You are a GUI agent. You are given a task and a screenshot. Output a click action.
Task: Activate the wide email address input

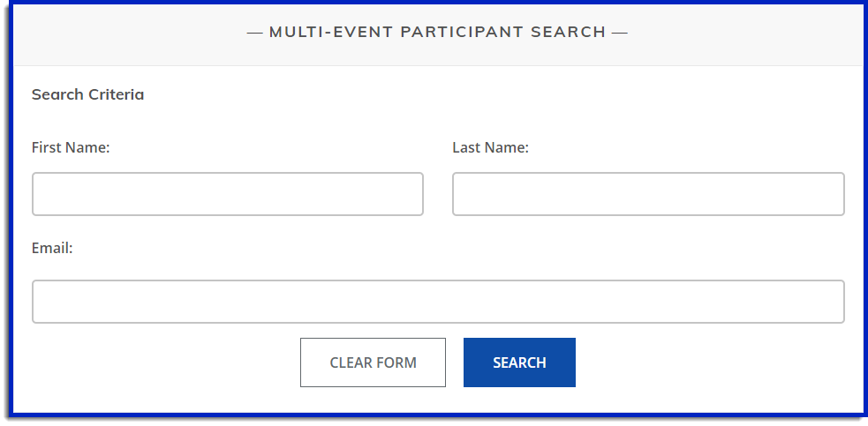coord(438,302)
